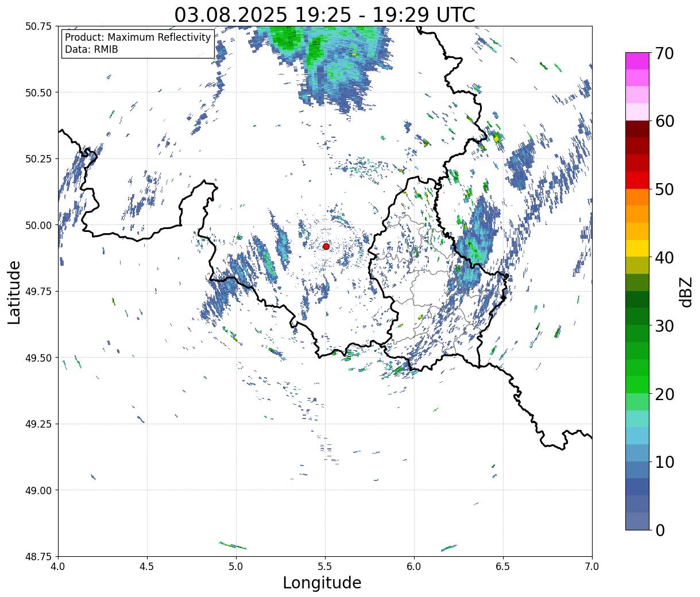This screenshot has height=597, width=700.
Task: Click the red radar location marker
Action: pos(326,246)
